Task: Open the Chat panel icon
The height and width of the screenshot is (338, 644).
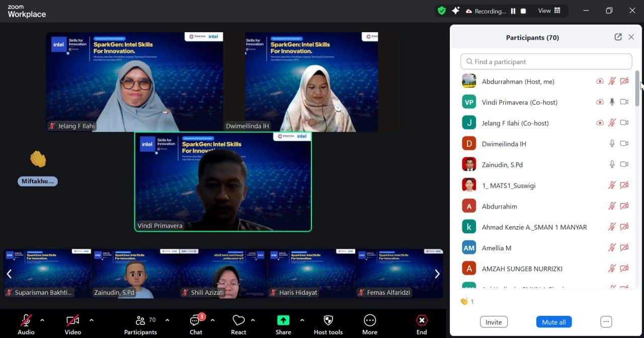Action: [x=195, y=321]
